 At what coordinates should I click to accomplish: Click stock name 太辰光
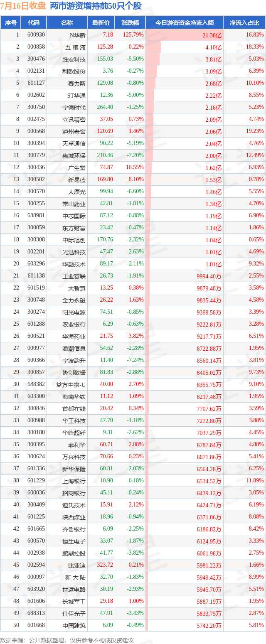[78, 192]
